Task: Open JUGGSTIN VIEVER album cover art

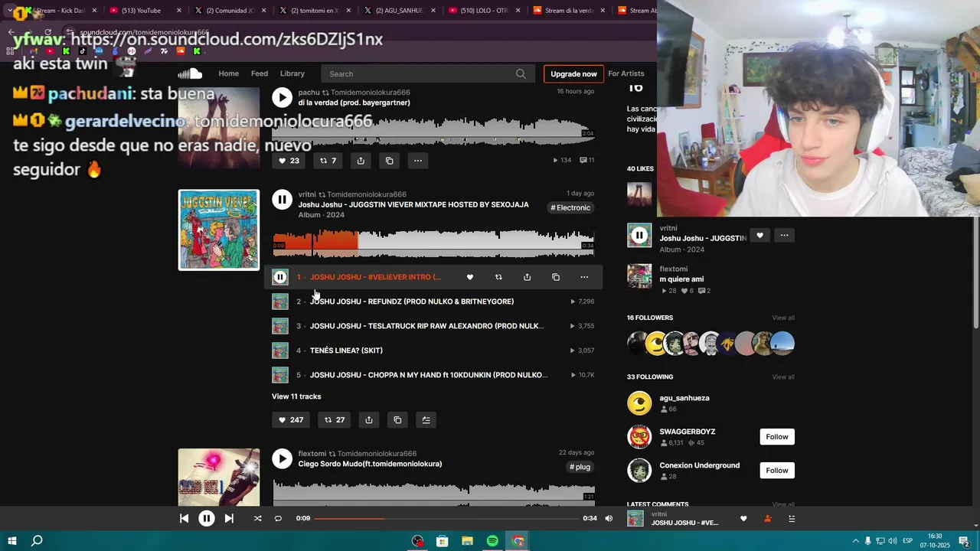Action: pyautogui.click(x=219, y=230)
